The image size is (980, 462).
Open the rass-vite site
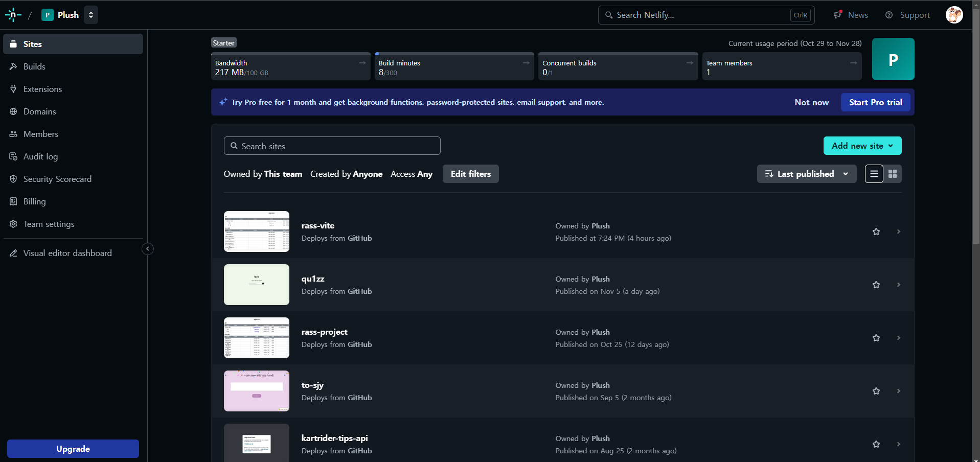click(317, 225)
